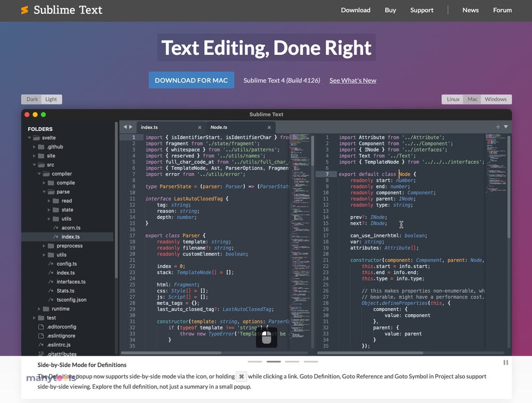Viewport: 532px width, 403px height.
Task: Open tsconfig.json in the sidebar
Action: coord(71,300)
